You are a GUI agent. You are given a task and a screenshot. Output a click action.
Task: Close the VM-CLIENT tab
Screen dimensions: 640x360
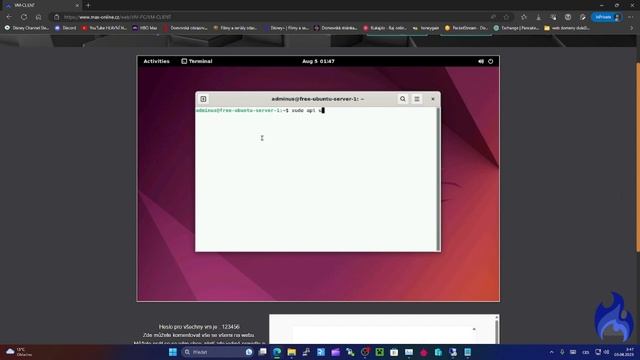[77, 5]
